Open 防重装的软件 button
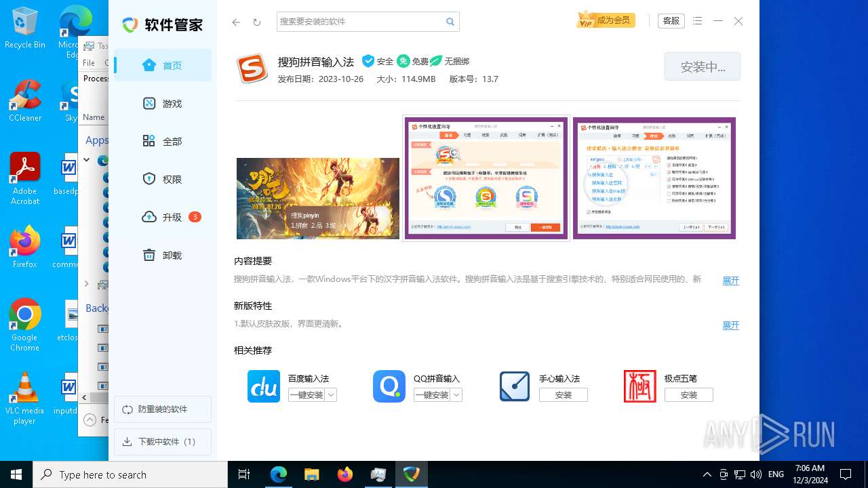Viewport: 868px width, 488px height. click(x=163, y=409)
